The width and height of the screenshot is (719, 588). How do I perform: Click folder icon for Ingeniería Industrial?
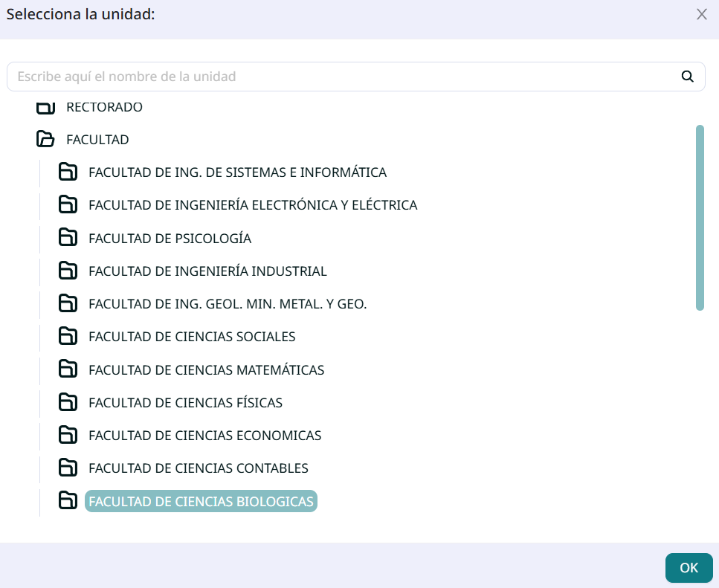point(68,271)
